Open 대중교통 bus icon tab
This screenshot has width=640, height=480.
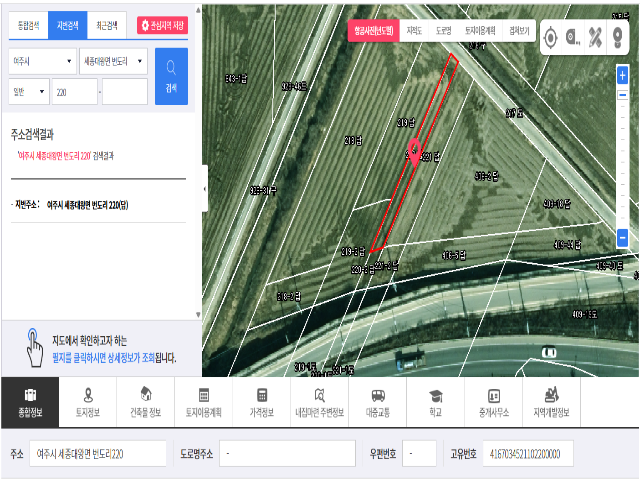[x=378, y=402]
